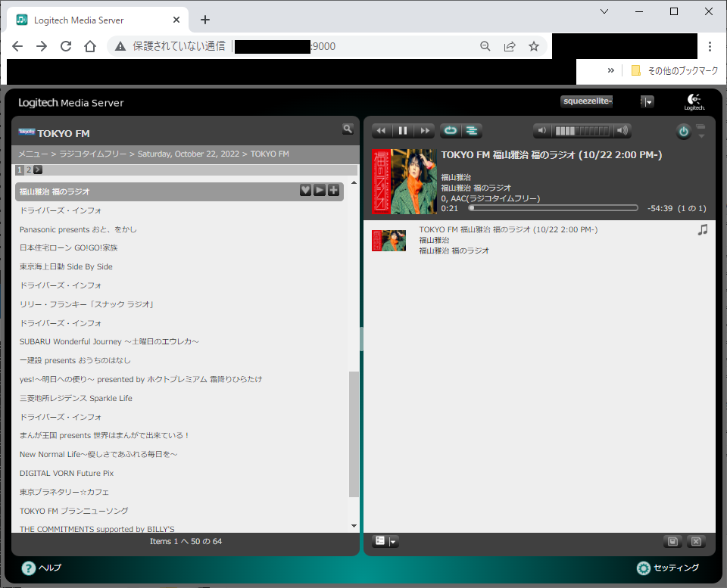Open セッティング settings
This screenshot has width=727, height=588.
pyautogui.click(x=668, y=568)
